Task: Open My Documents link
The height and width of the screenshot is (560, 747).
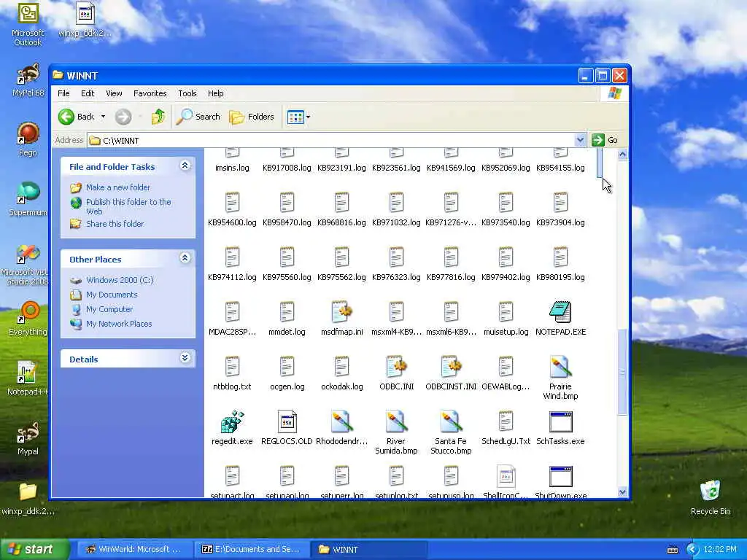Action: click(112, 295)
